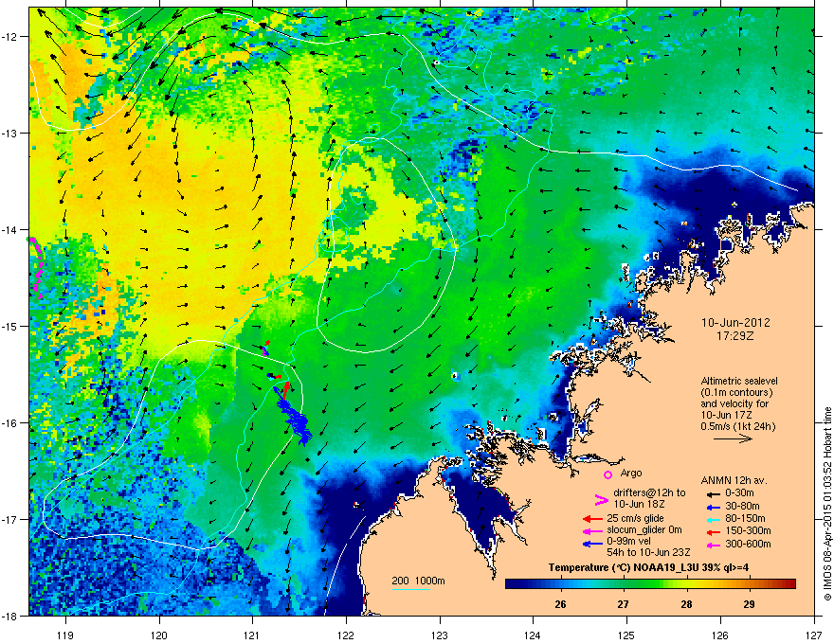Screen dimensions: 834x644
Task: Click the latitude axis label '-16'
Action: pos(9,423)
